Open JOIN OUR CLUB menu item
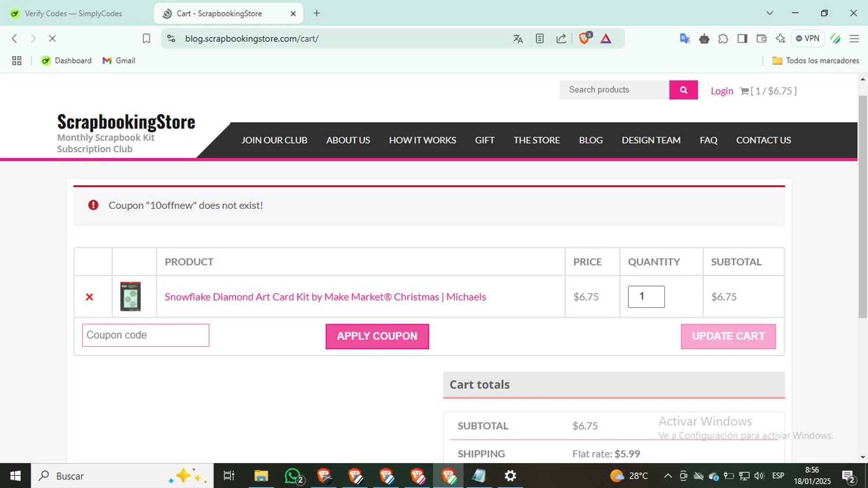Screen dimensions: 868x488 pos(274,140)
